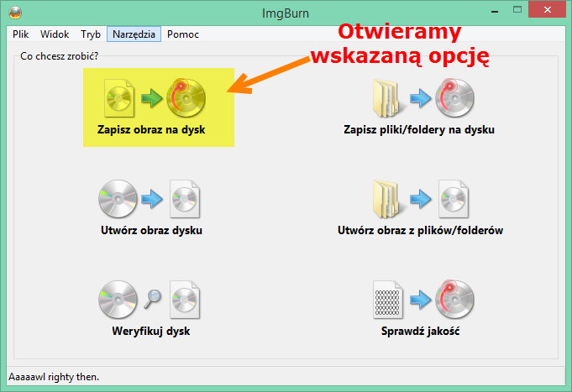Select the Utwórz obraz dysku icon
This screenshot has width=572, height=392.
pos(150,199)
